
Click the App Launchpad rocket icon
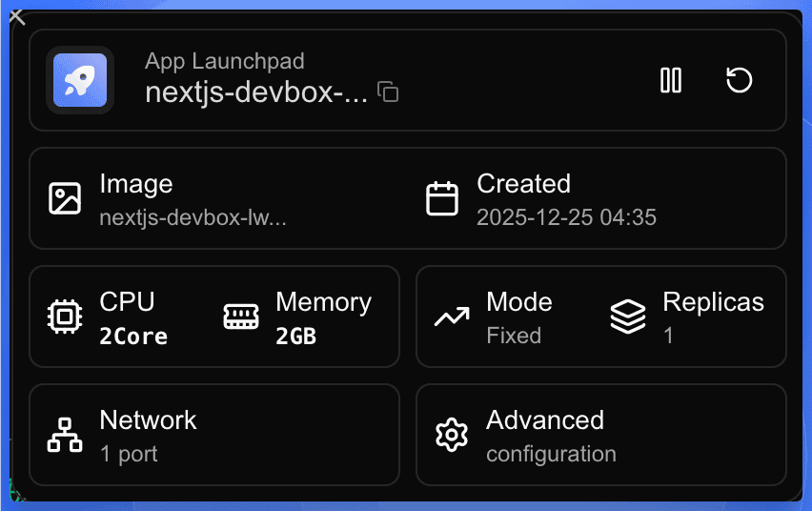click(80, 80)
